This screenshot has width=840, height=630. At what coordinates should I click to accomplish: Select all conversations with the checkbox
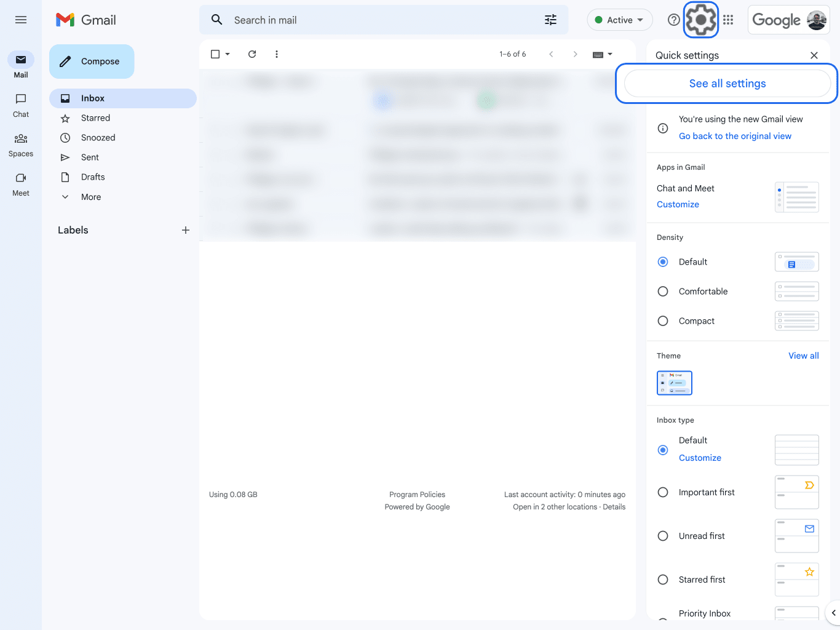click(214, 54)
